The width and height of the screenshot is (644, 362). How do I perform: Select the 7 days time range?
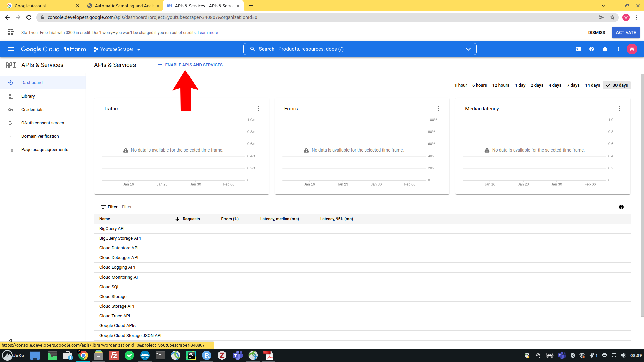coord(573,85)
